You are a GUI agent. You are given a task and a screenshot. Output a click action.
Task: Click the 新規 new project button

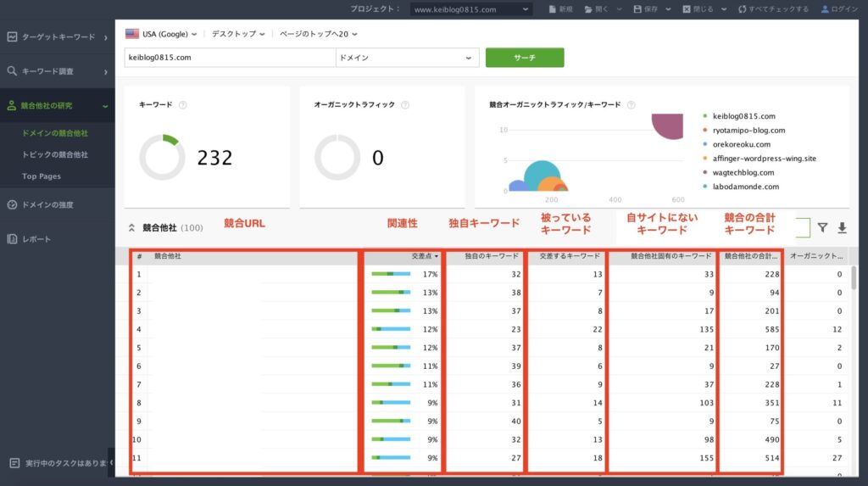coord(561,9)
